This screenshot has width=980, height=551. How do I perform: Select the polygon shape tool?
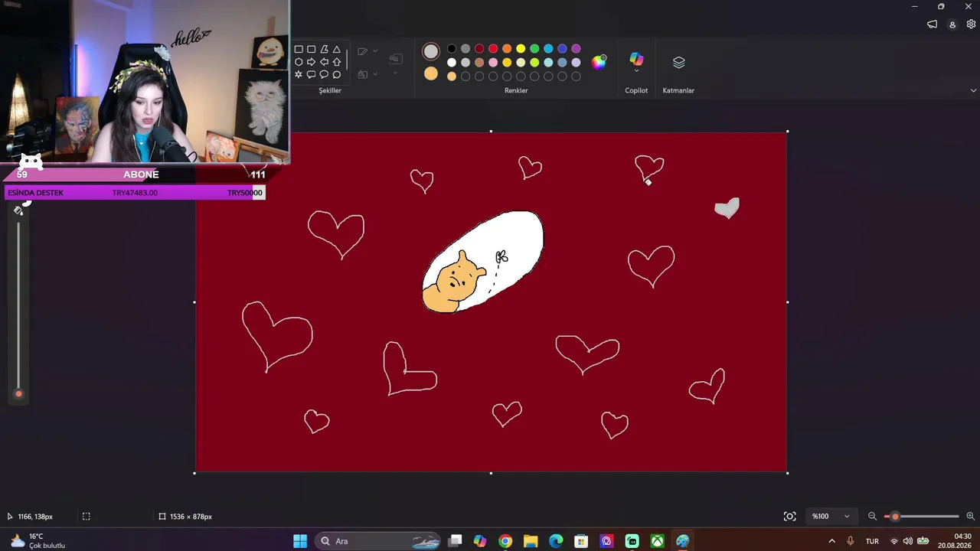pyautogui.click(x=324, y=49)
